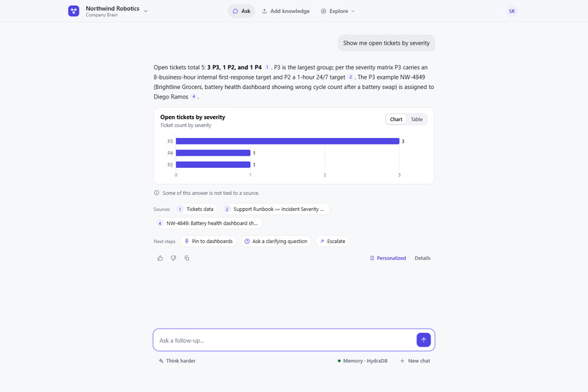Image resolution: width=588 pixels, height=392 pixels.
Task: Click citation marker 1 in the answer
Action: point(267,67)
